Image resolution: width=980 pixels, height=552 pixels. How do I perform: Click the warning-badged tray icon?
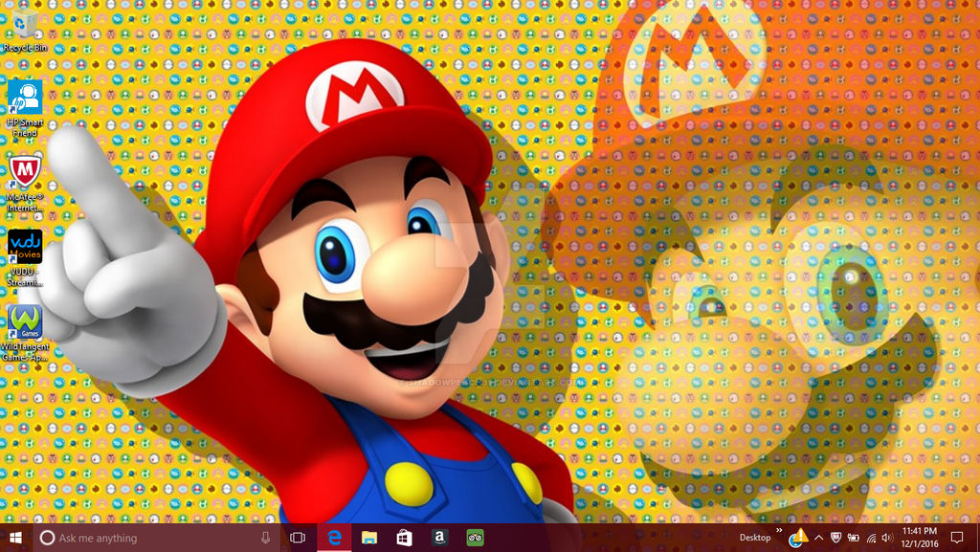[x=798, y=538]
